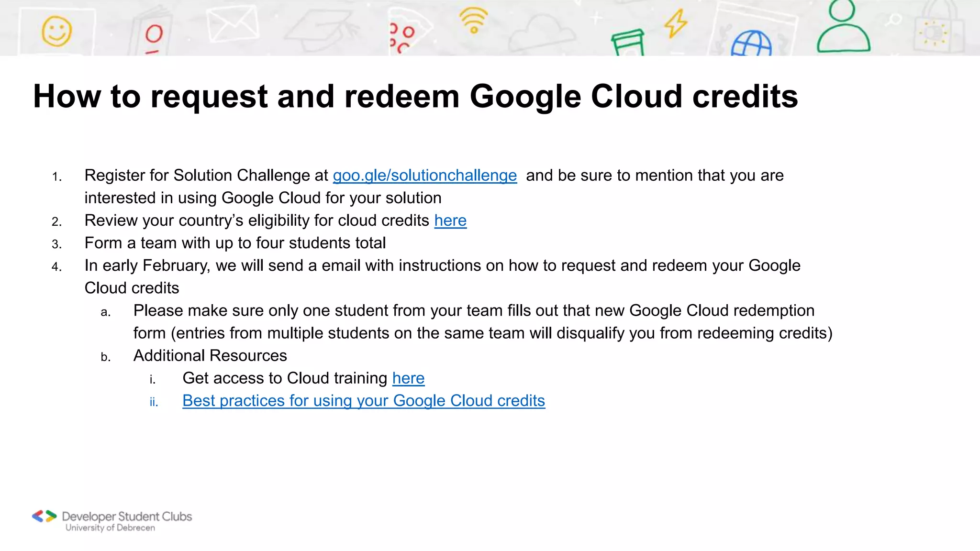Image resolution: width=980 pixels, height=551 pixels.
Task: Click the blue globe icon
Action: [x=751, y=44]
